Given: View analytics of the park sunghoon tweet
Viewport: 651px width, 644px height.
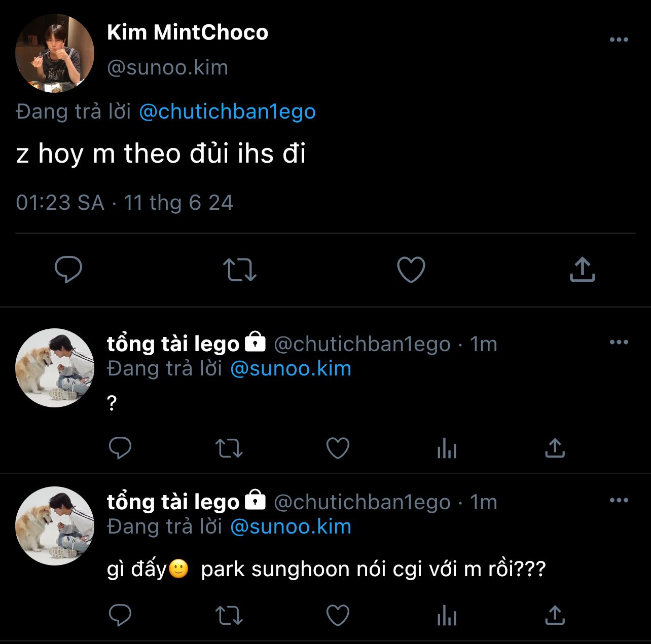Looking at the screenshot, I should click(x=447, y=616).
